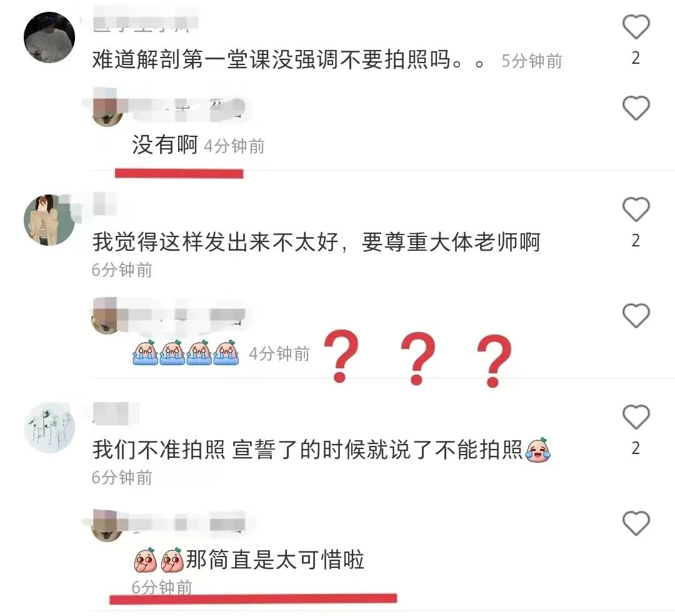This screenshot has width=675, height=616.
Task: Tap the comment 我觉得这样发出来不太好
Action: 316,241
